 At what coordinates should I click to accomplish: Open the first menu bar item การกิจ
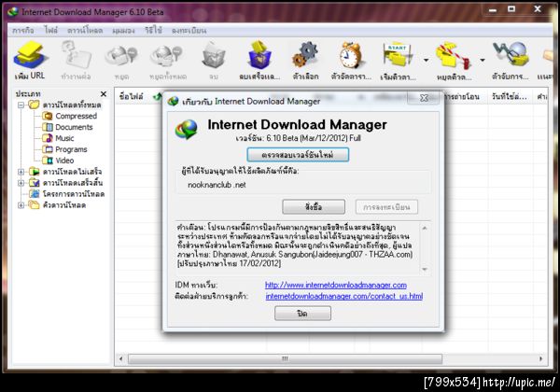pos(23,31)
